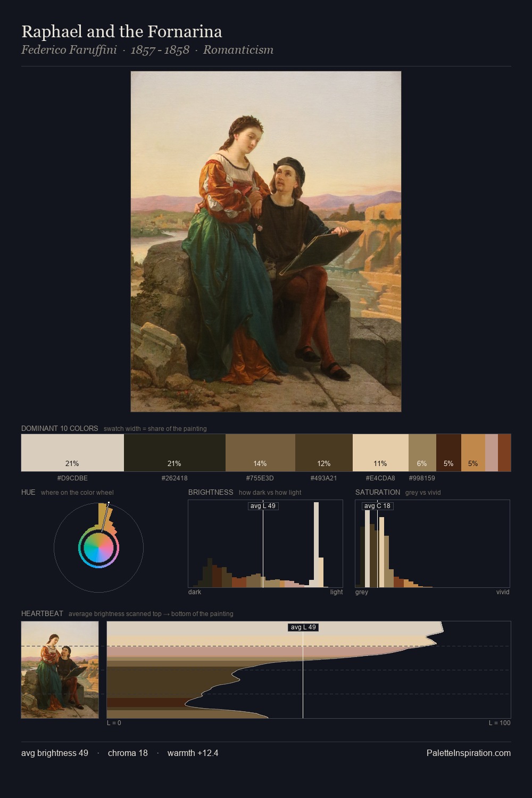Click the 'avg L 49' label in Brightness chart

(263, 506)
